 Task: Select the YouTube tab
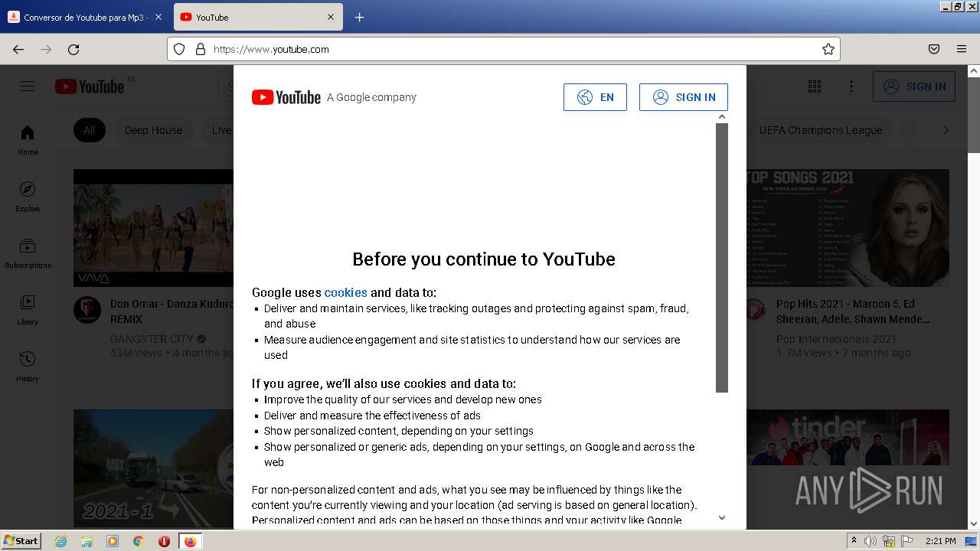tap(258, 17)
